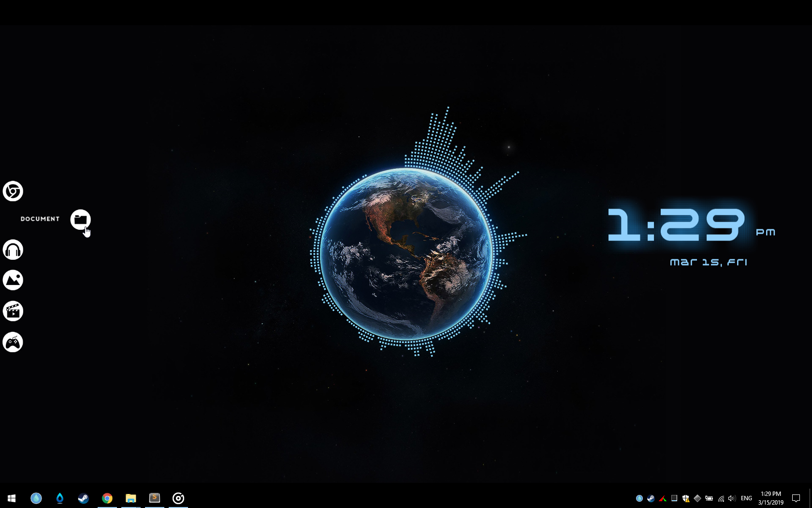Open the Rainmeter droplet tray icon
Viewport: 812px width, 508px height.
pyautogui.click(x=639, y=498)
